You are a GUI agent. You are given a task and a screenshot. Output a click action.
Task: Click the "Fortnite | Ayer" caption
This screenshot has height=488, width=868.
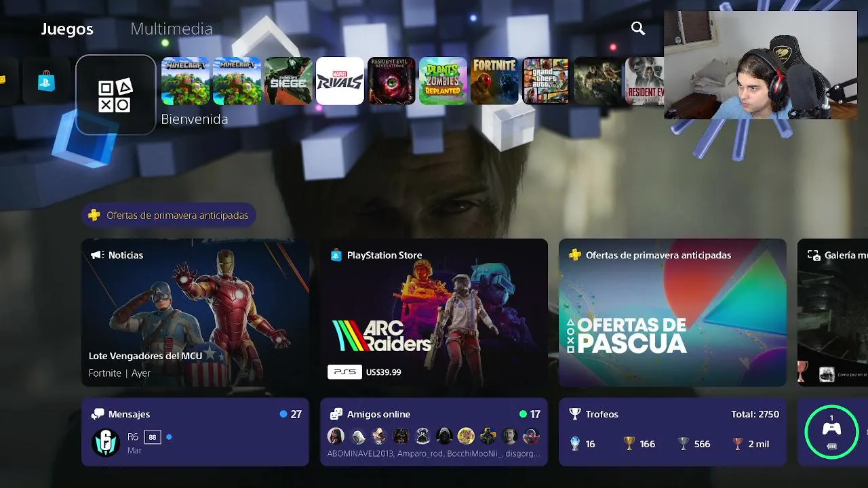tap(119, 373)
